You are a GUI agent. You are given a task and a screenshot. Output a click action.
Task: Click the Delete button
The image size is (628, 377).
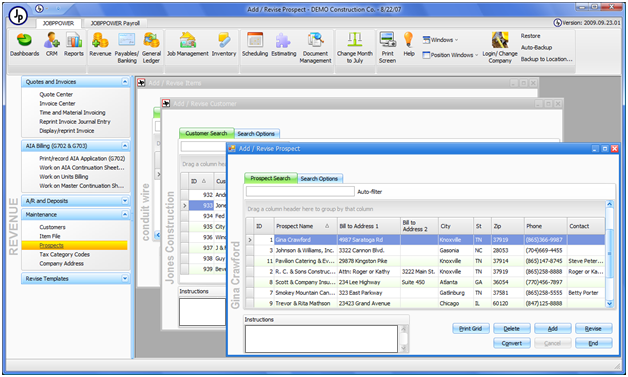[x=511, y=329]
